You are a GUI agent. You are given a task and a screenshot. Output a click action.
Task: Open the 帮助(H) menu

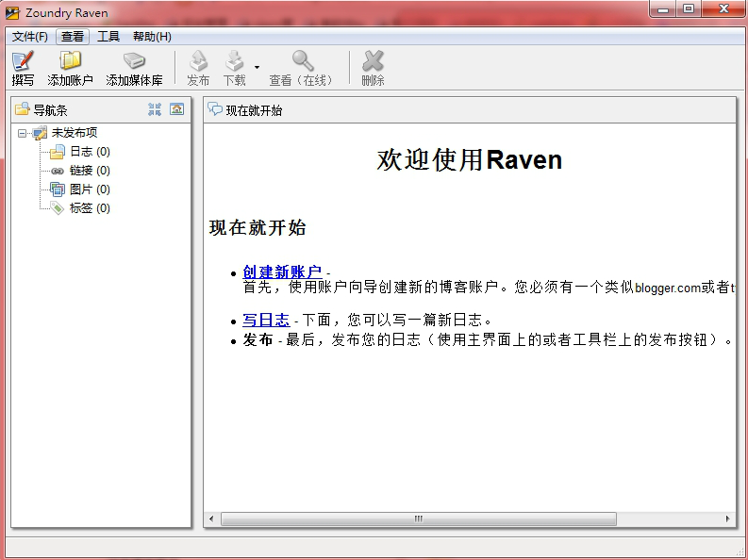coord(152,37)
